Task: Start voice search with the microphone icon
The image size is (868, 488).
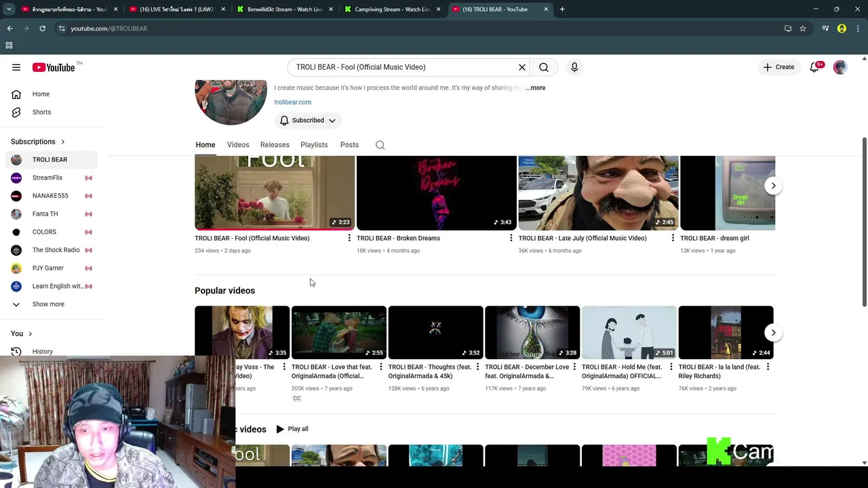Action: click(574, 67)
